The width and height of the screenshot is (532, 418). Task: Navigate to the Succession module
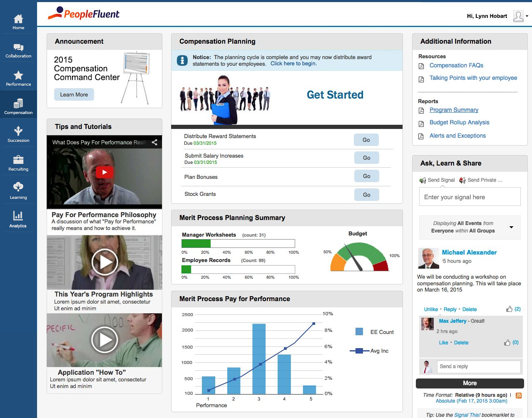(x=18, y=133)
